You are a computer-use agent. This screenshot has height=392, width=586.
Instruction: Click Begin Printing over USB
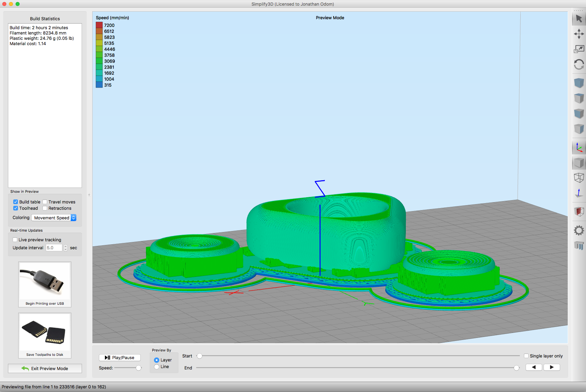pos(45,284)
